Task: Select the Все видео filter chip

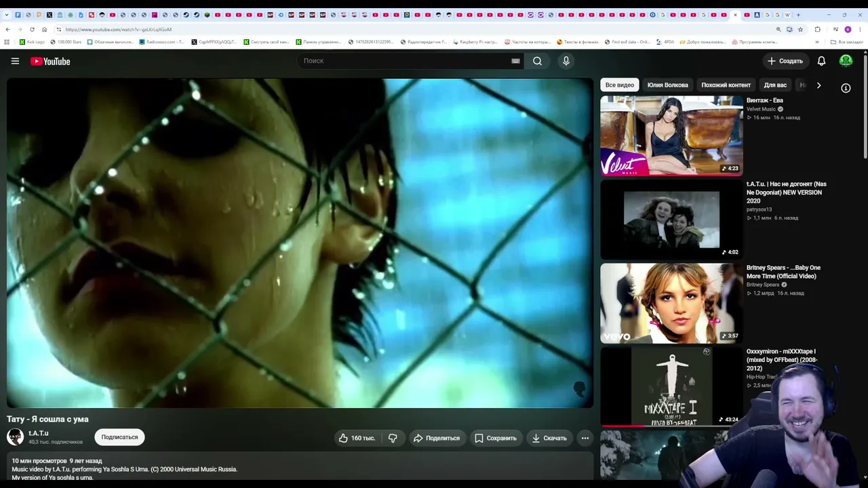Action: pos(620,85)
